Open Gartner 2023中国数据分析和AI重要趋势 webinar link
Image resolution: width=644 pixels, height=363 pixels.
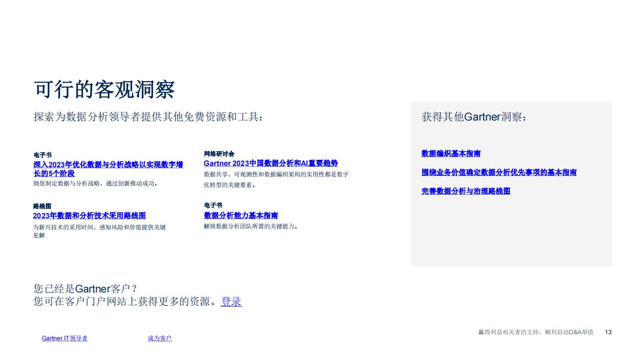click(x=271, y=163)
